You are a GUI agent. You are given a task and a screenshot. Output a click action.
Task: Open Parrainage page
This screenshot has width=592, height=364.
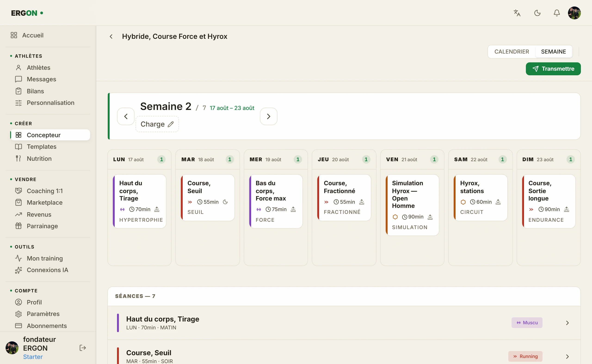click(x=50, y=226)
